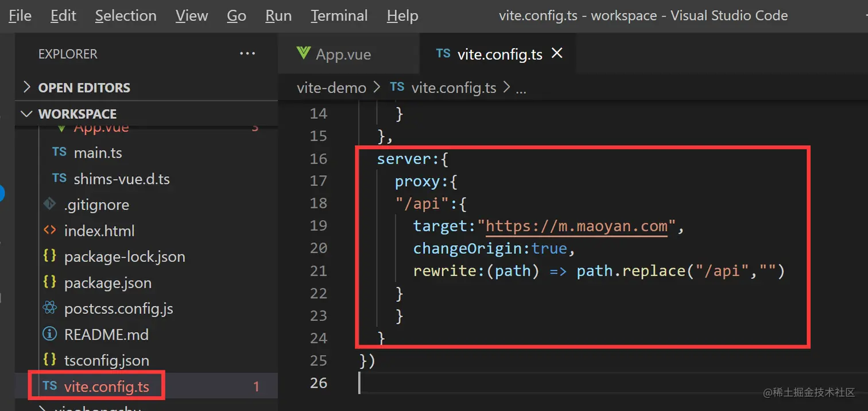Click the target property on line 19
Viewport: 868px width, 411px height.
[x=440, y=226]
